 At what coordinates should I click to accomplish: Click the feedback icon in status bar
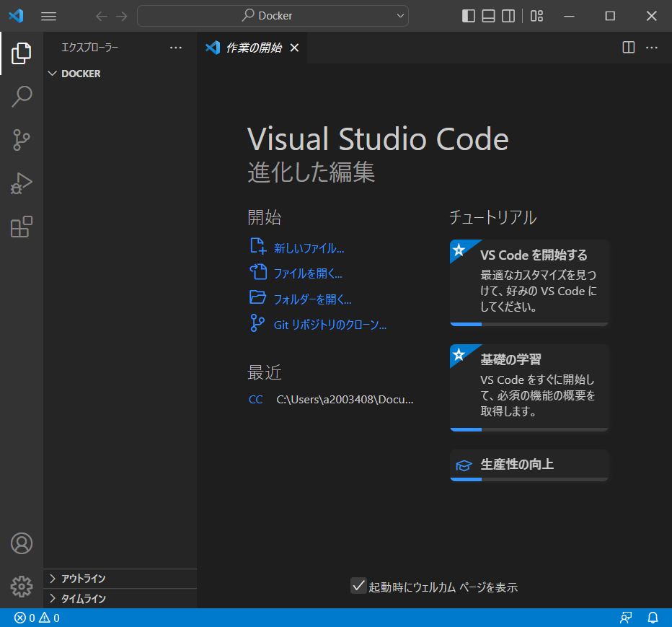[x=626, y=618]
